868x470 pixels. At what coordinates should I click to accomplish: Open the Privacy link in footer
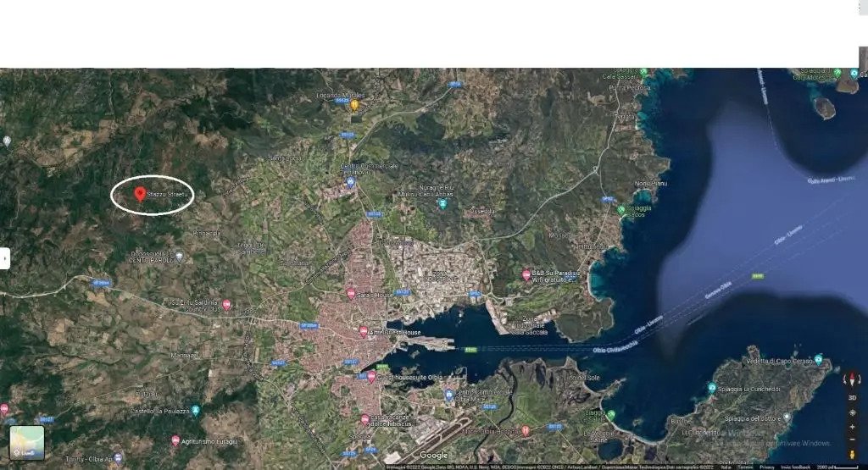pyautogui.click(x=766, y=467)
